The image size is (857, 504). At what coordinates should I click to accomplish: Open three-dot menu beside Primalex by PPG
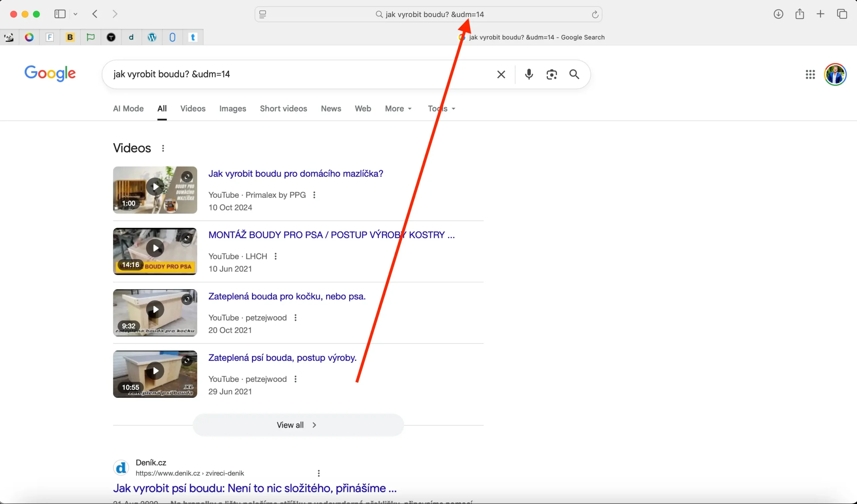pos(314,195)
